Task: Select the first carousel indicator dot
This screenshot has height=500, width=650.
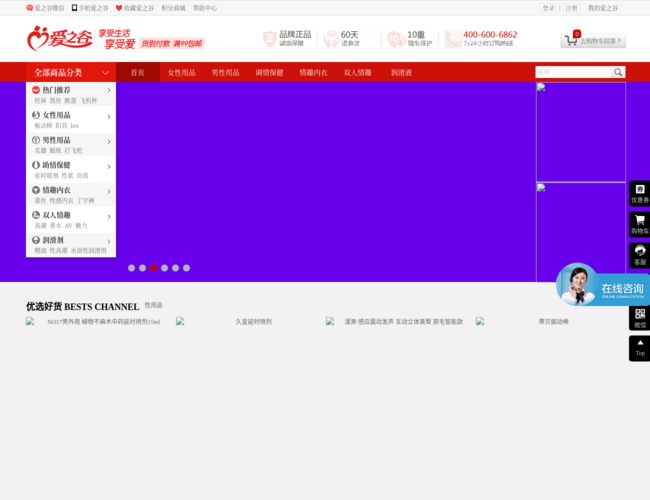Action: click(131, 268)
